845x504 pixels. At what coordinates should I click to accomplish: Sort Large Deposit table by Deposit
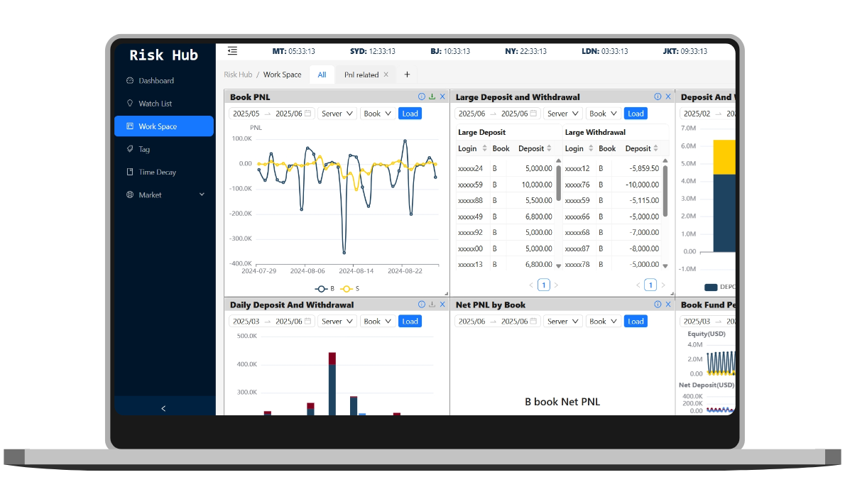549,148
